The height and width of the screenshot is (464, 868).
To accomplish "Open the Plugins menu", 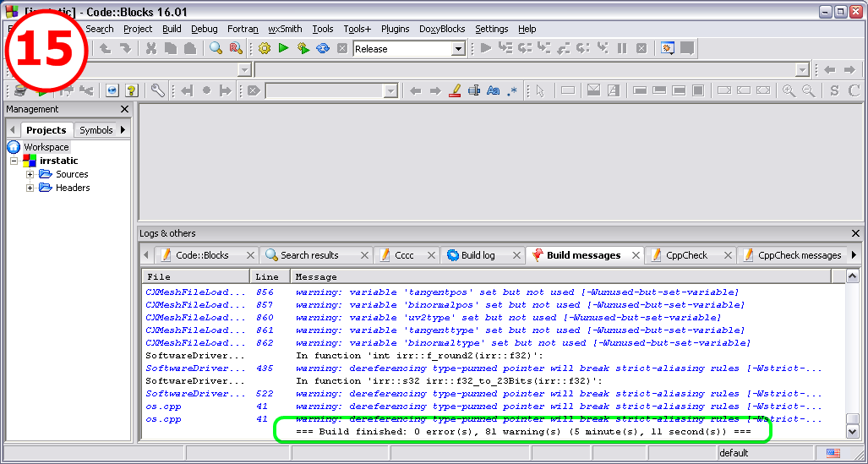I will [396, 29].
